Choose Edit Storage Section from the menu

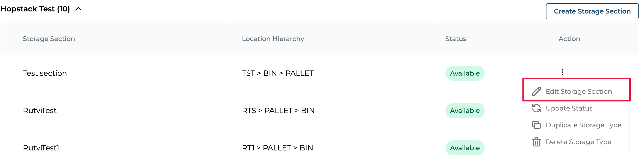pos(578,91)
